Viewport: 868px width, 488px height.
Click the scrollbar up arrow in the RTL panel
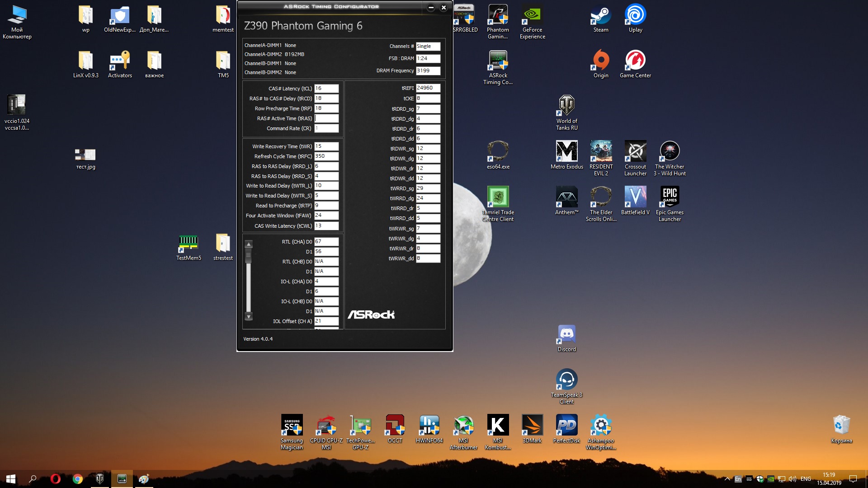pyautogui.click(x=249, y=244)
